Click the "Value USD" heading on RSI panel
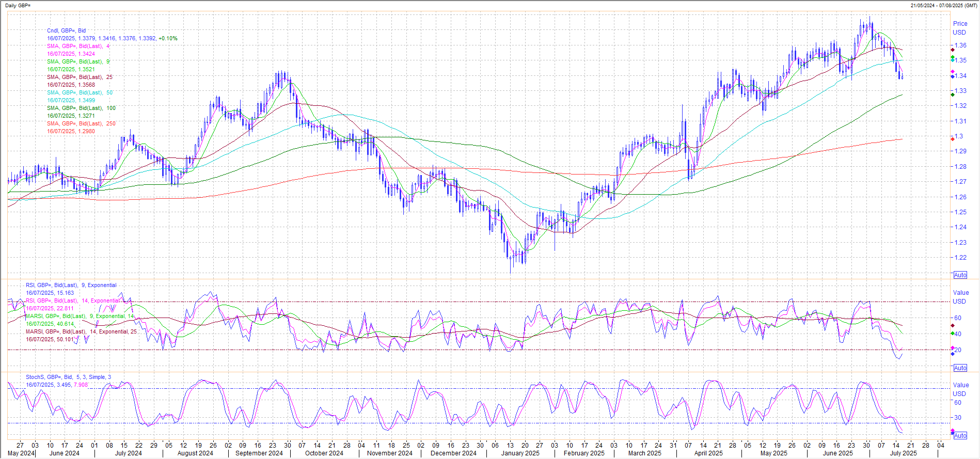The width and height of the screenshot is (980, 459). click(x=960, y=297)
